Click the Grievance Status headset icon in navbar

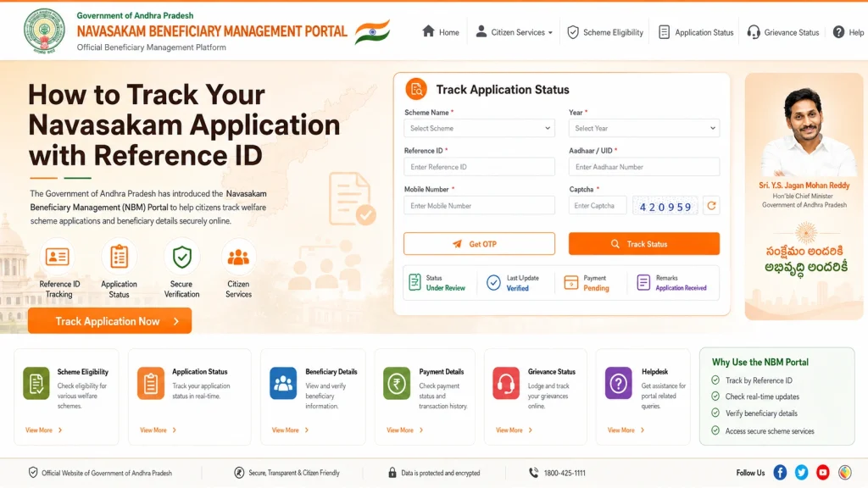(754, 32)
